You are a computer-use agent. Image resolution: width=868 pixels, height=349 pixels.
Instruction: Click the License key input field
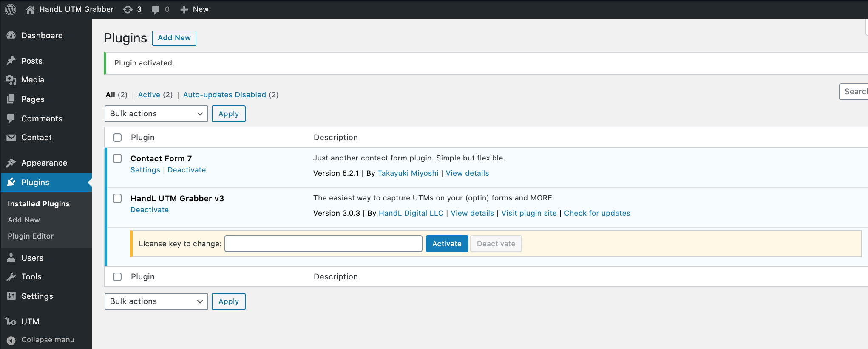coord(323,244)
